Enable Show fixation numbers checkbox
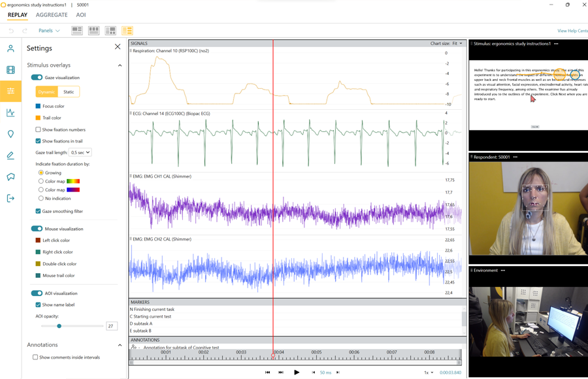The image size is (588, 379). coord(38,129)
